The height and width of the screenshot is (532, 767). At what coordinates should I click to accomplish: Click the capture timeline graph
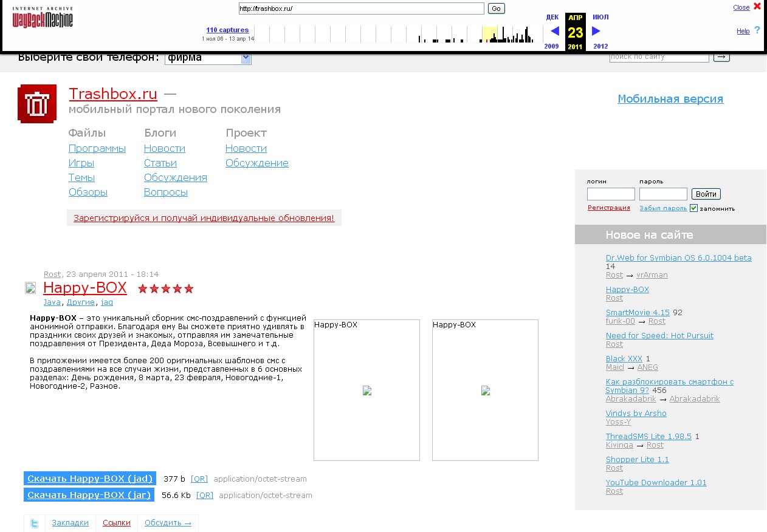[x=398, y=35]
